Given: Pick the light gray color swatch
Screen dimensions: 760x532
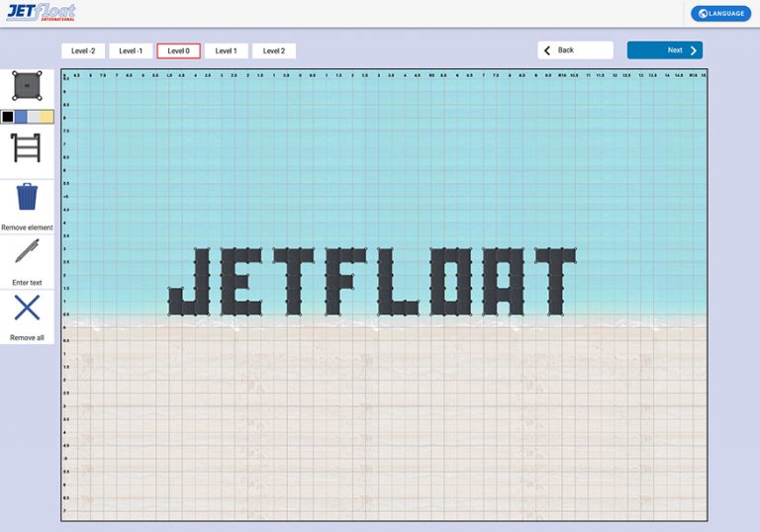Looking at the screenshot, I should tap(34, 117).
